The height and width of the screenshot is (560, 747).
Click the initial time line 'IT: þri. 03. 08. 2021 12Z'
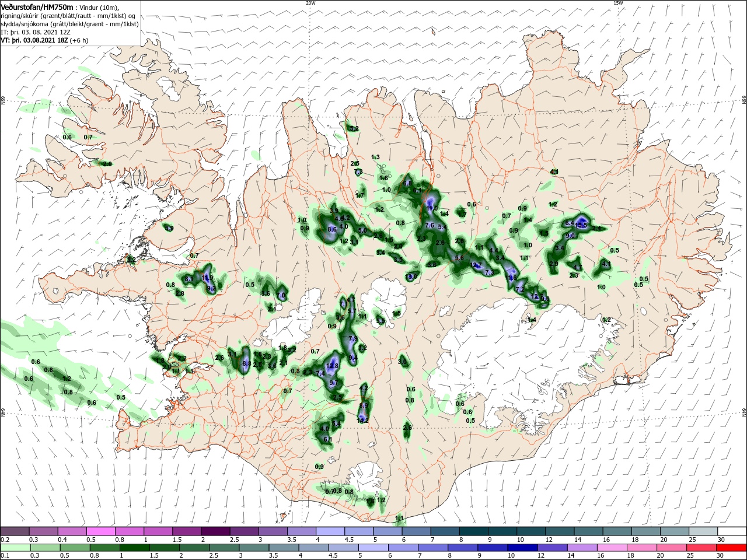point(36,32)
